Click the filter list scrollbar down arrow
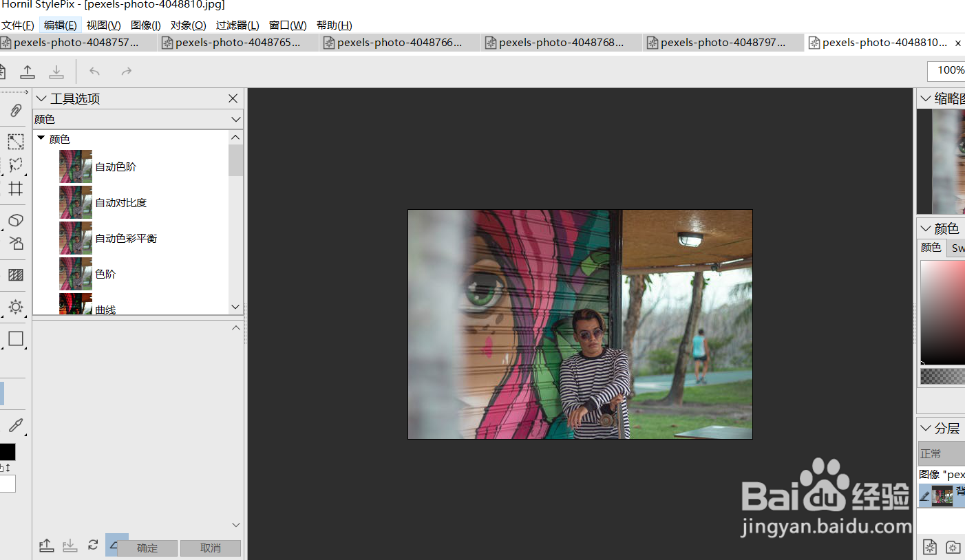 (236, 307)
